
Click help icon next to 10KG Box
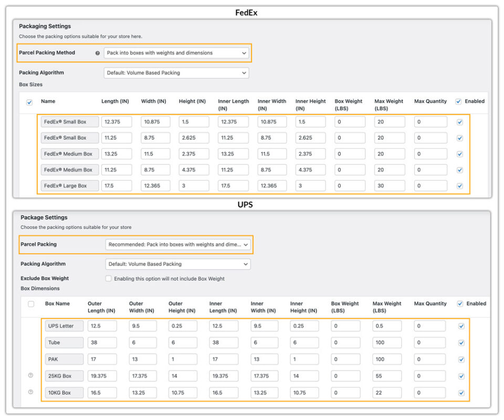30,392
